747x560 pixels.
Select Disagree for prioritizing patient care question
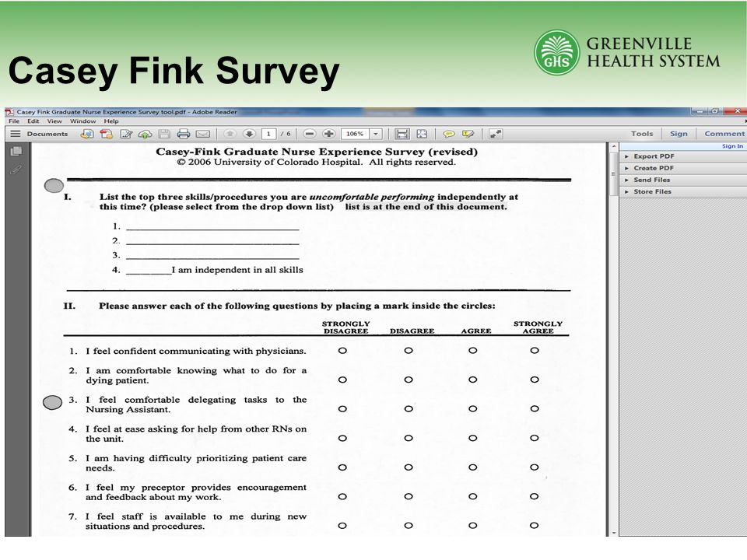pyautogui.click(x=409, y=467)
